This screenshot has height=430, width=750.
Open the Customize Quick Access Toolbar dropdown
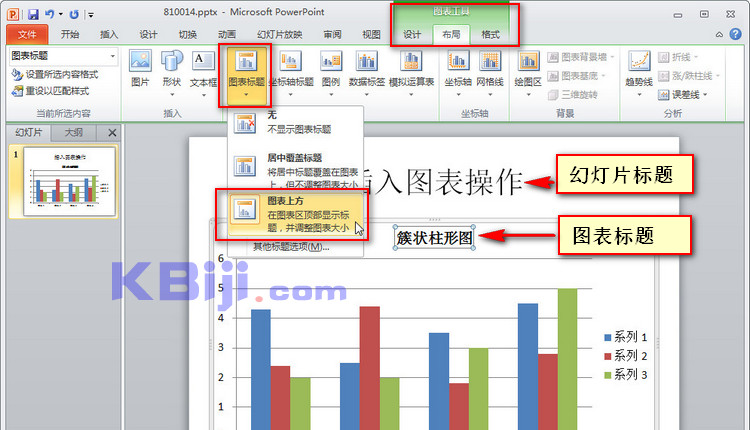pyautogui.click(x=91, y=15)
